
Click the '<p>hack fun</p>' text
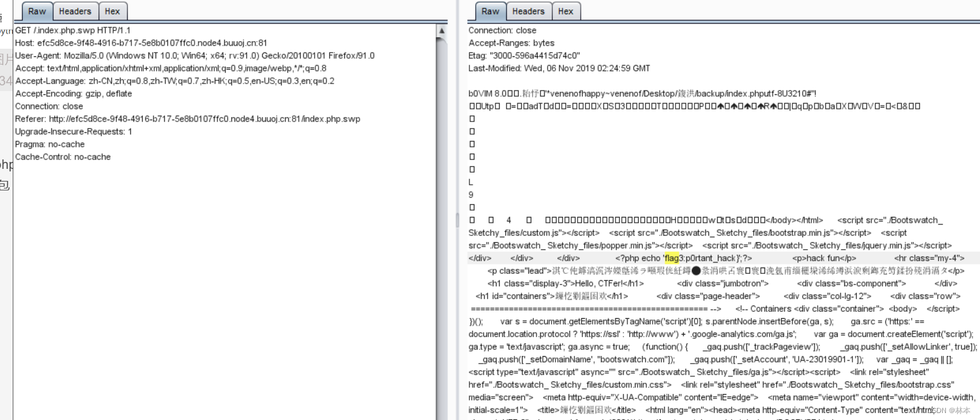point(824,258)
